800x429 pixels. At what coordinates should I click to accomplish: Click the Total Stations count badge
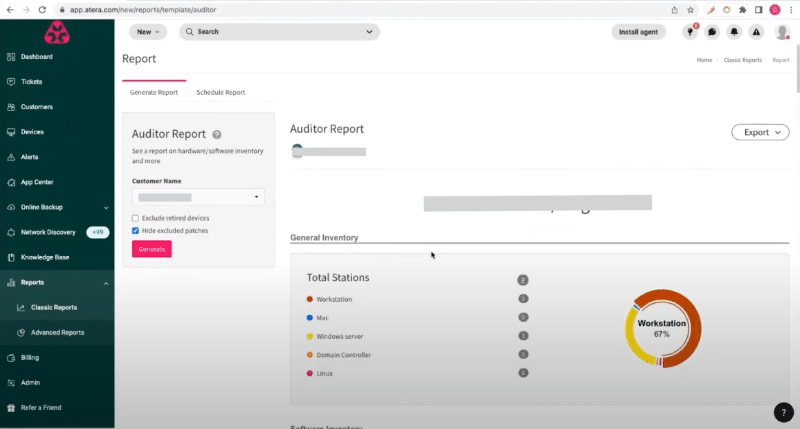pyautogui.click(x=522, y=280)
